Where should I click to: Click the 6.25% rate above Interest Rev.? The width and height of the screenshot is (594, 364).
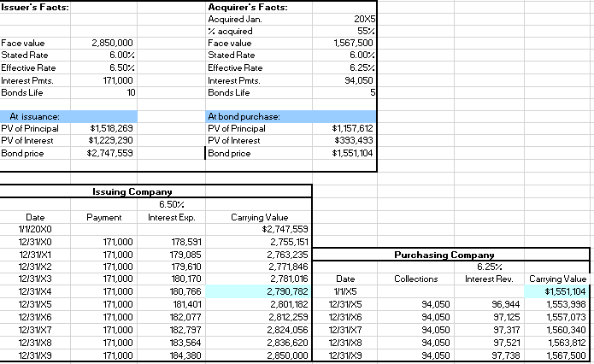tap(489, 267)
